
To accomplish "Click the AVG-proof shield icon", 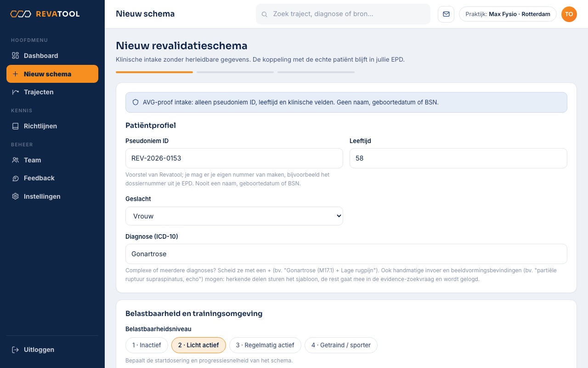I will coord(136,102).
